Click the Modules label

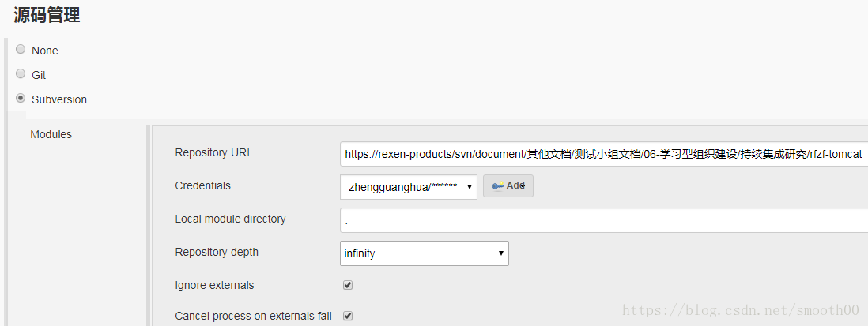(51, 134)
